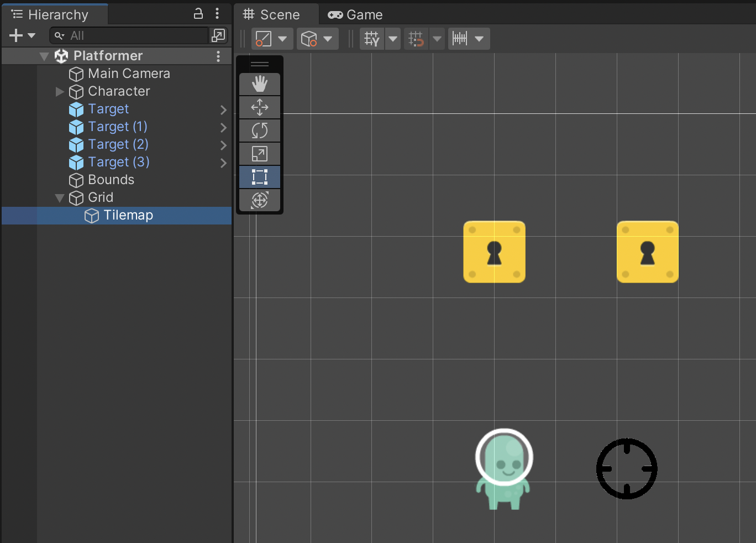
Task: Toggle the Hierarchy panel lock
Action: (198, 14)
